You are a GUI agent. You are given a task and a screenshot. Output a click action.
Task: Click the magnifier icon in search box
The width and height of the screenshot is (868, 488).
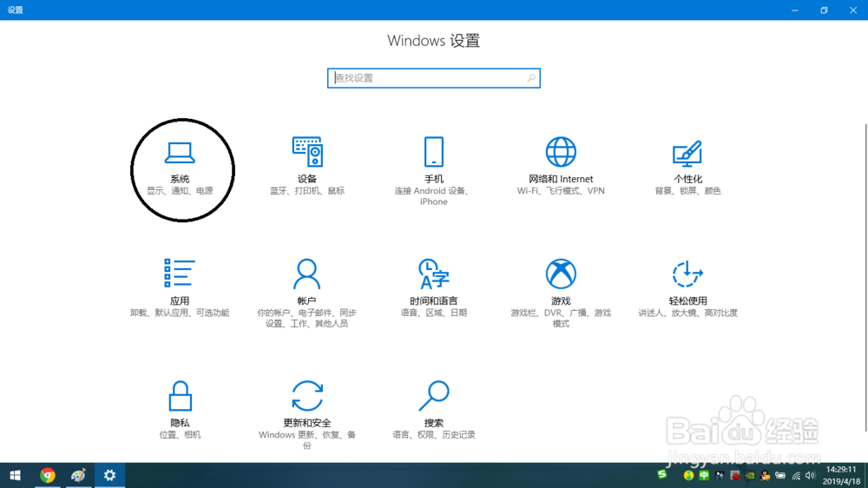(x=531, y=78)
